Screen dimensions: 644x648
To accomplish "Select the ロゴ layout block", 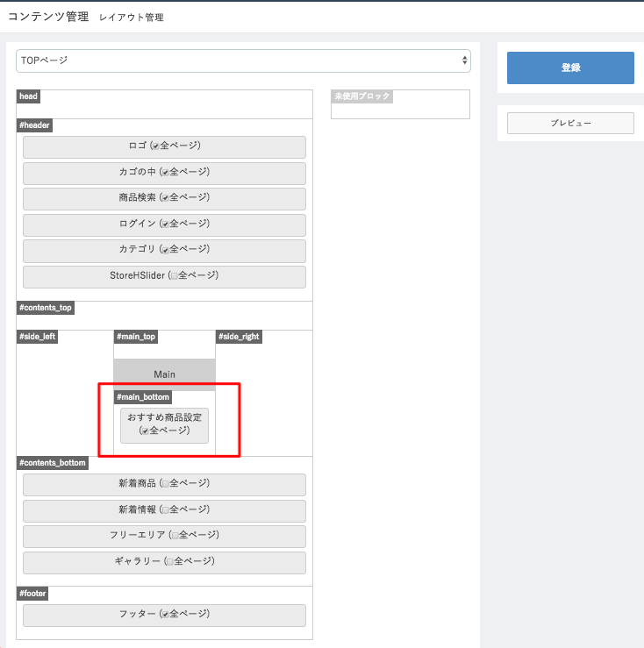I will 164,147.
